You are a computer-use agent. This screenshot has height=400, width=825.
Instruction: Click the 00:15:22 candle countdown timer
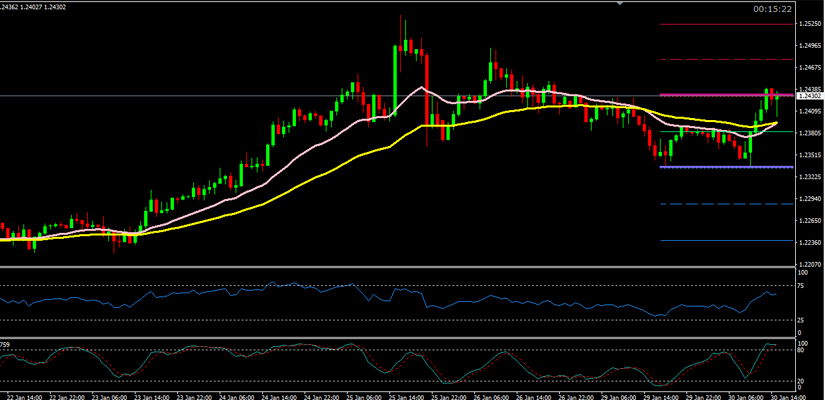pos(774,9)
